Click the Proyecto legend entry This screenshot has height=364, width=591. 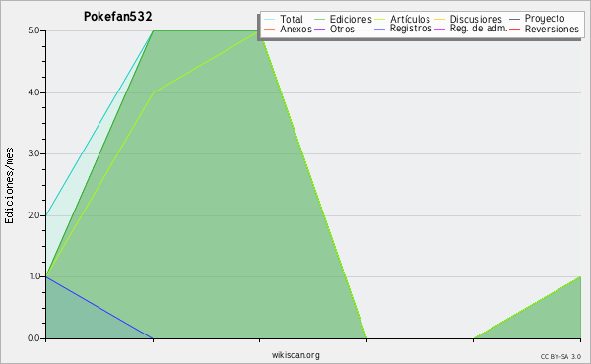click(x=545, y=19)
